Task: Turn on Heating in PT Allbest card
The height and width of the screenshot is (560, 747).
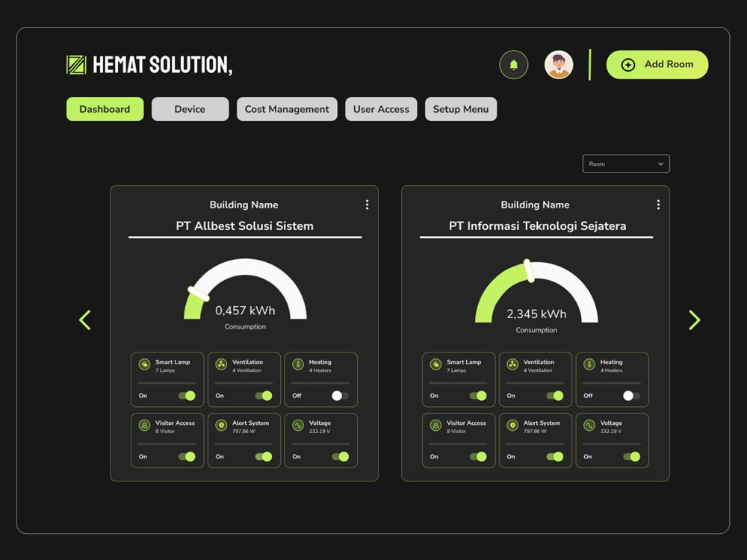Action: coord(340,396)
